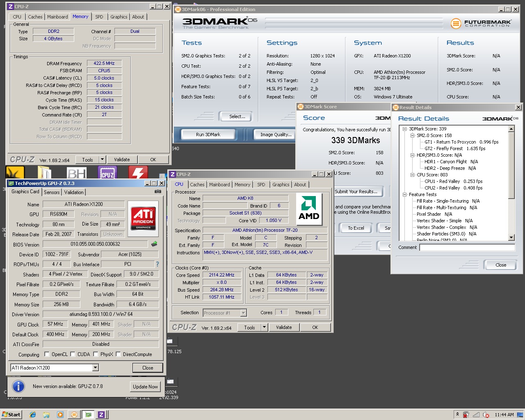Image resolution: width=525 pixels, height=420 pixels.
Task: Open Caches tab in CPU-Z CPU window
Action: point(197,185)
